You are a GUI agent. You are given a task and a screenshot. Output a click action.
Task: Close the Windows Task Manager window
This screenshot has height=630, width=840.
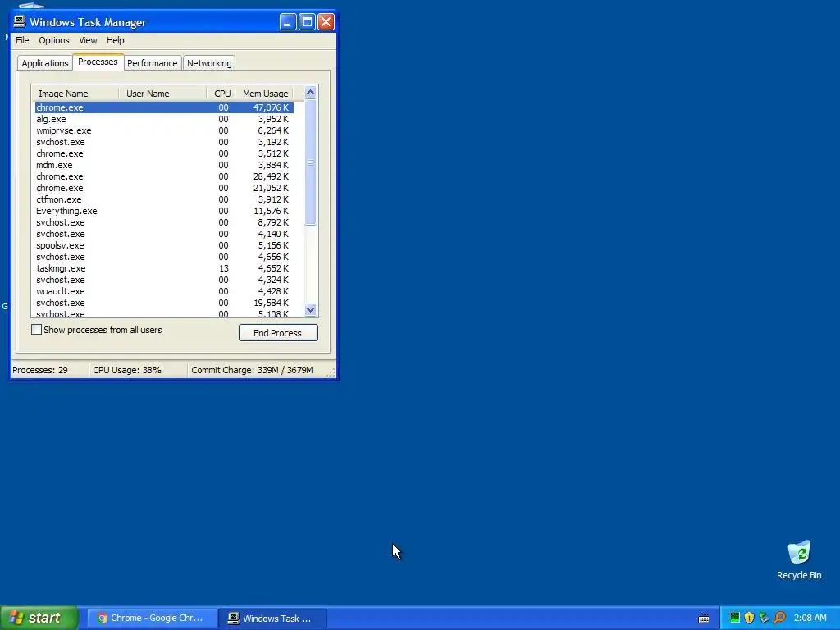point(326,22)
